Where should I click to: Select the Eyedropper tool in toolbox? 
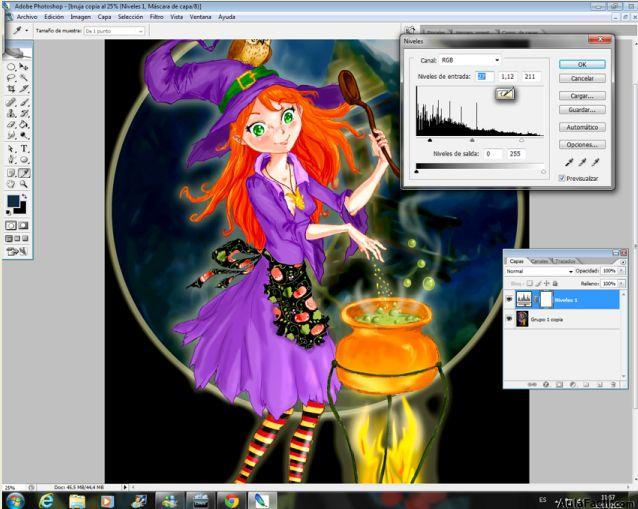point(24,173)
